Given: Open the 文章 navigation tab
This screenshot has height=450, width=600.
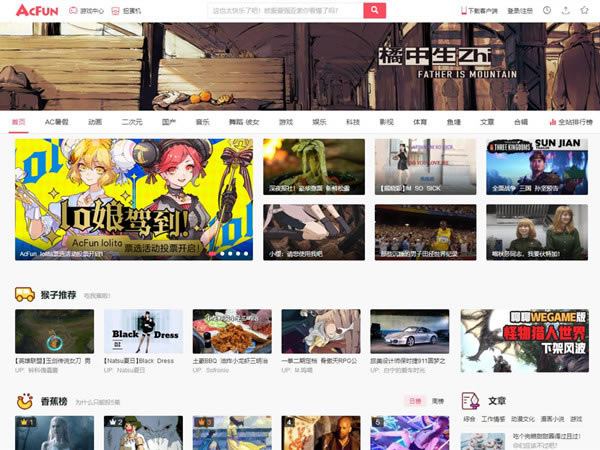Looking at the screenshot, I should pos(487,122).
